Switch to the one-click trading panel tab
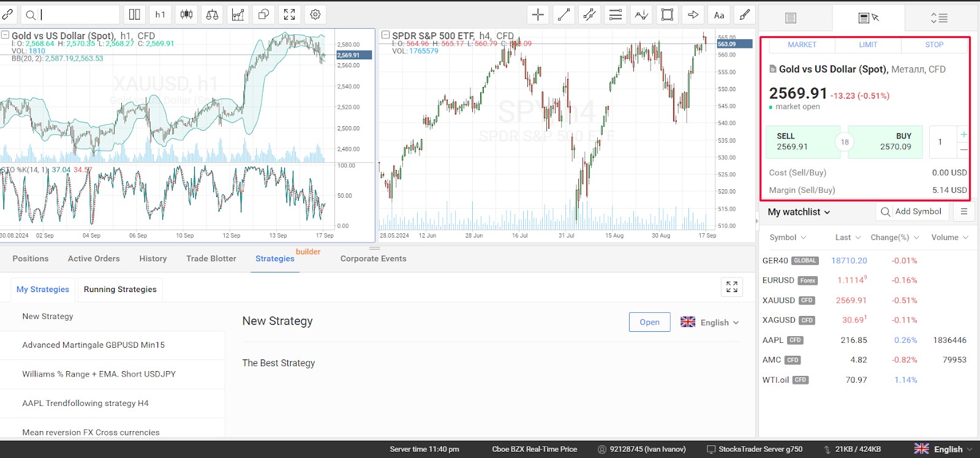This screenshot has height=458, width=980. (x=869, y=18)
